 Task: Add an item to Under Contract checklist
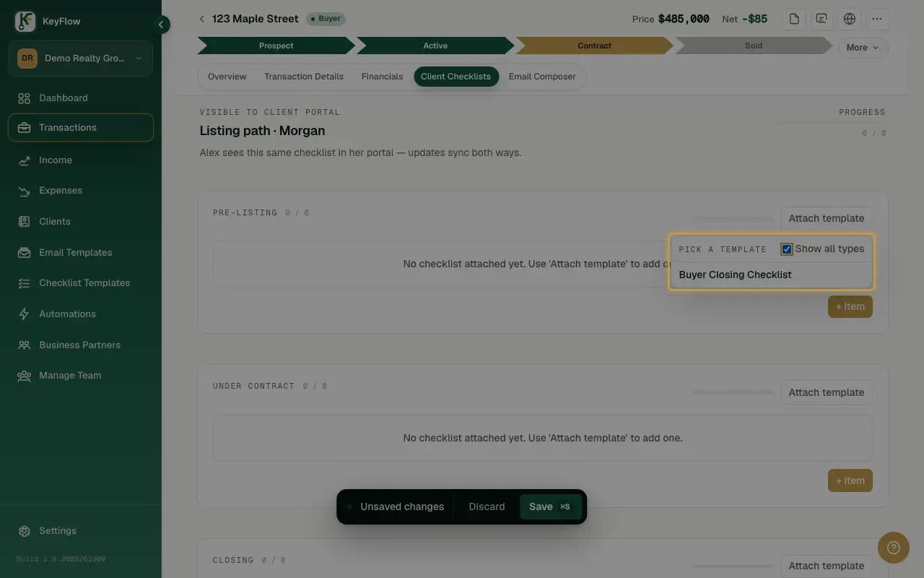(x=850, y=480)
